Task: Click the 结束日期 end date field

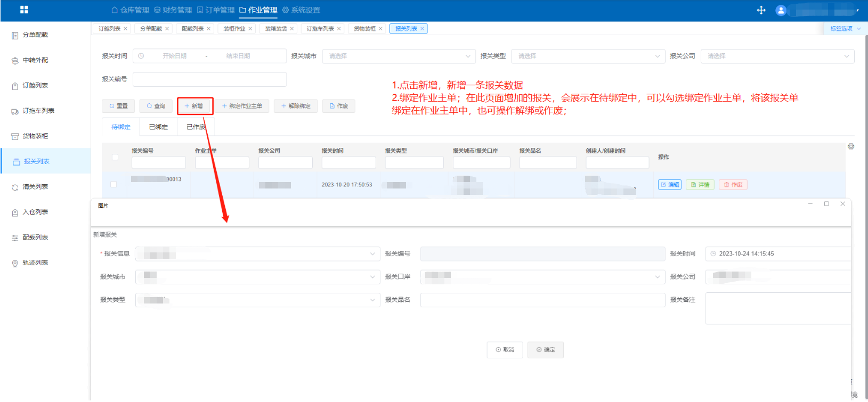Action: (x=238, y=56)
